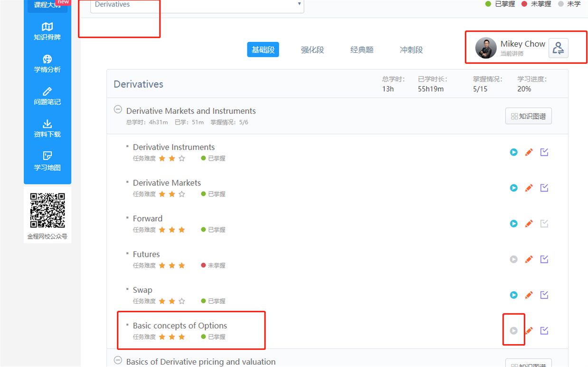
Task: Switch to the 经典题 tab
Action: pyautogui.click(x=361, y=50)
